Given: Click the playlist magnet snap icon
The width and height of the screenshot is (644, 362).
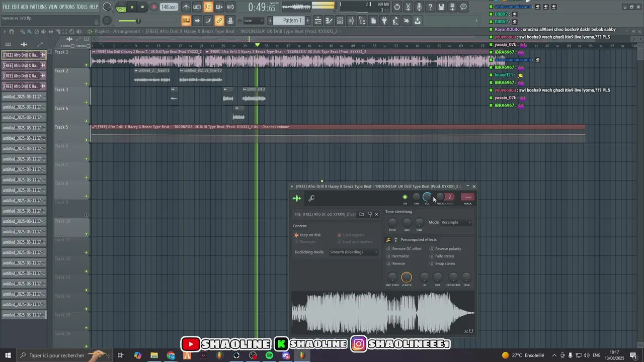Looking at the screenshot, I should tap(11, 32).
